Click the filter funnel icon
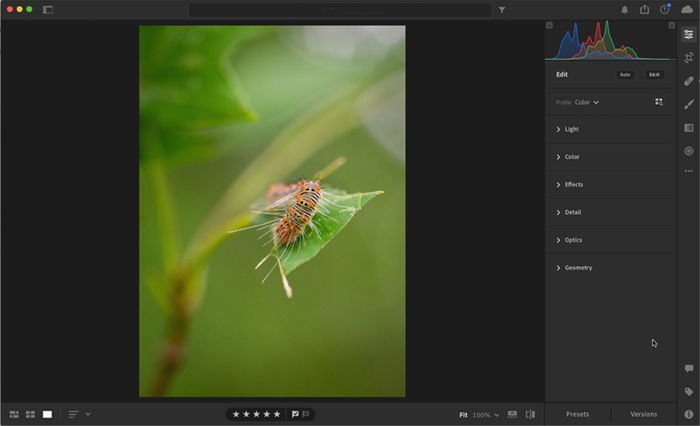This screenshot has width=700, height=426. (x=502, y=10)
